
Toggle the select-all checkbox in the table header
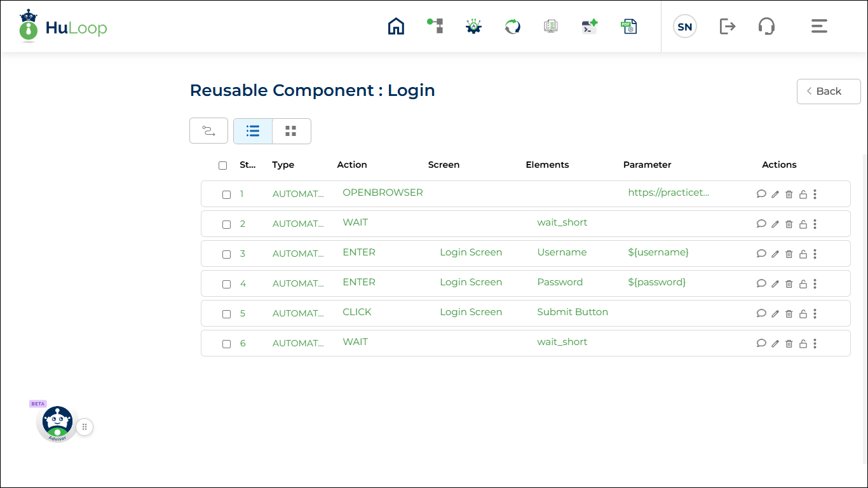coord(222,165)
